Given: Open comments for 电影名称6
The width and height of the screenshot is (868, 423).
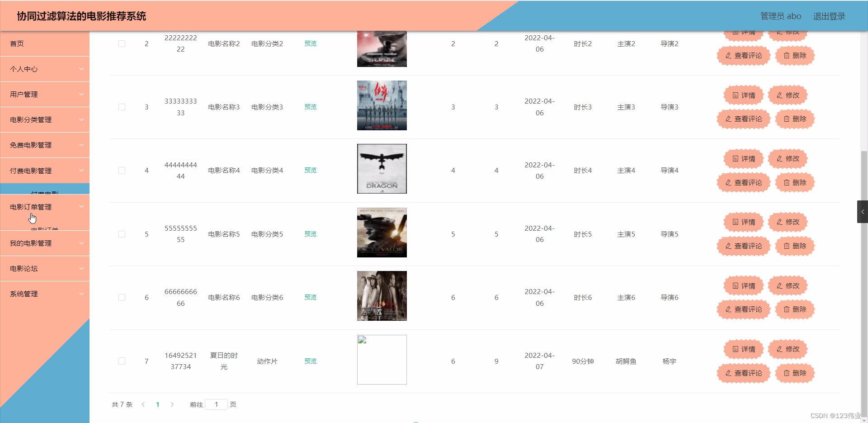Looking at the screenshot, I should click(x=743, y=309).
